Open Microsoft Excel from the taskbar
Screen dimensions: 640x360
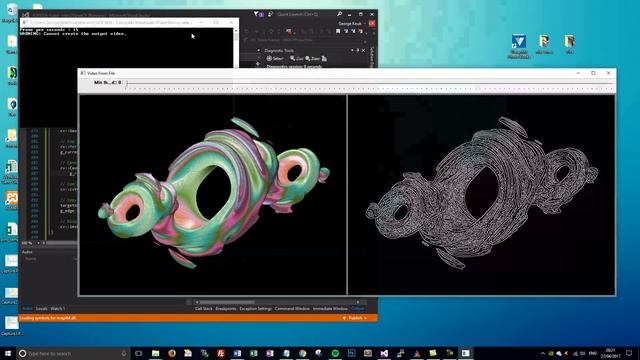pyautogui.click(x=253, y=353)
